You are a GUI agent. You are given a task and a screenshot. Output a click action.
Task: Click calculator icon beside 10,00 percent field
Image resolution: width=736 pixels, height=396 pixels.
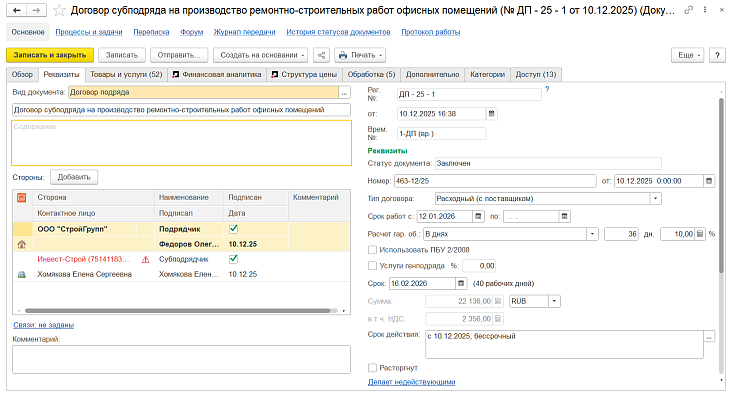700,234
